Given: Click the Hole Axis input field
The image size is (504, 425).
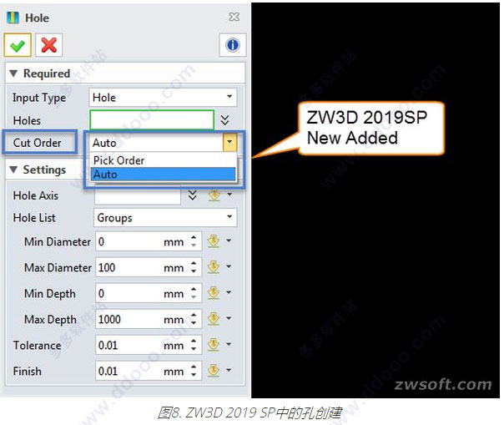Looking at the screenshot, I should click(x=138, y=197).
